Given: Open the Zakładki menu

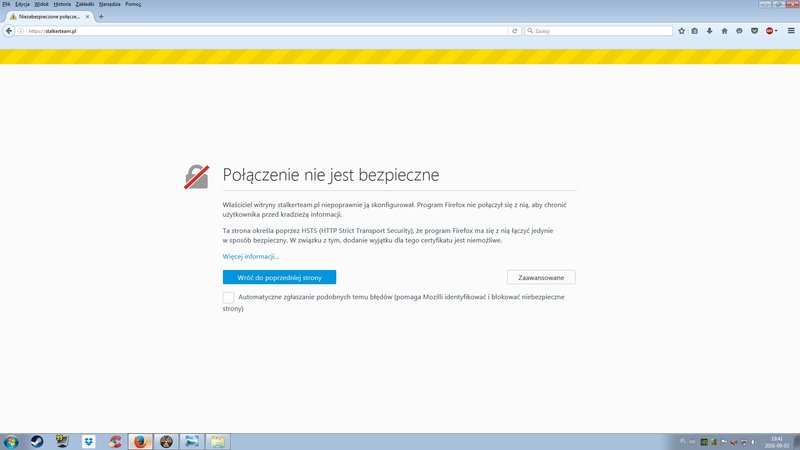Looking at the screenshot, I should [85, 4].
